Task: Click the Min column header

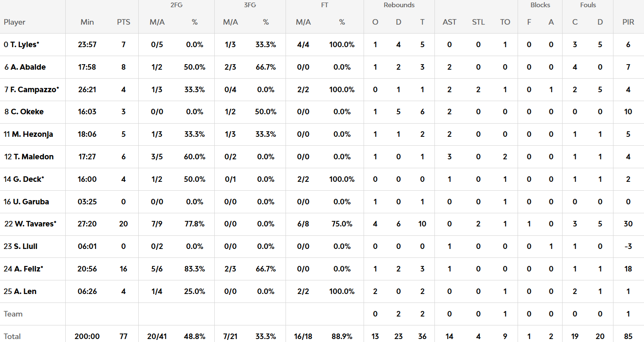Action: click(87, 22)
